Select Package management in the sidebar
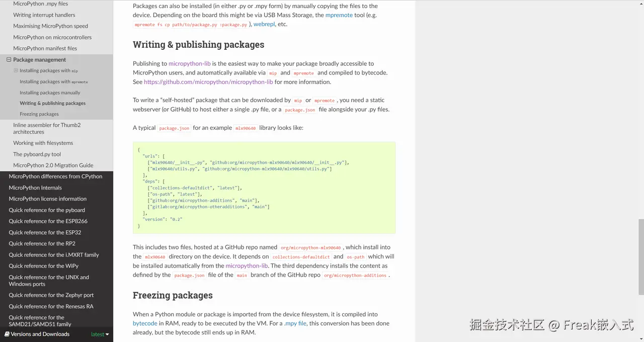The height and width of the screenshot is (342, 644). pos(39,60)
